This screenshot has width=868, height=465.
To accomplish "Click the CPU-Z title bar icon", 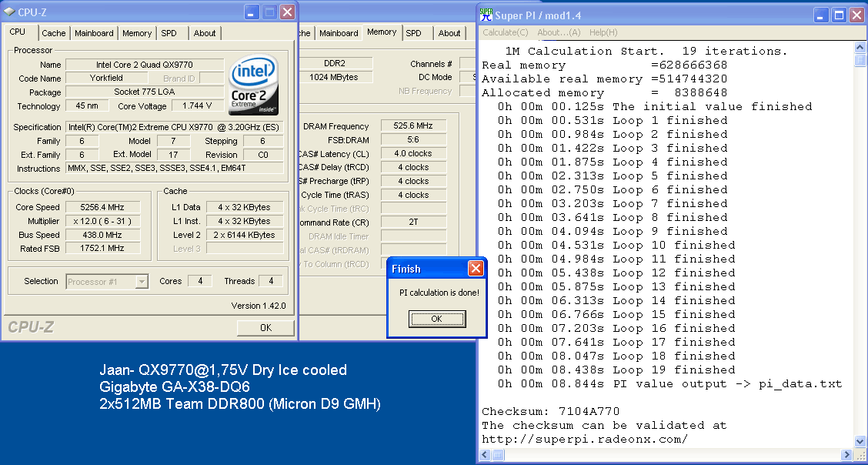I will pyautogui.click(x=9, y=12).
